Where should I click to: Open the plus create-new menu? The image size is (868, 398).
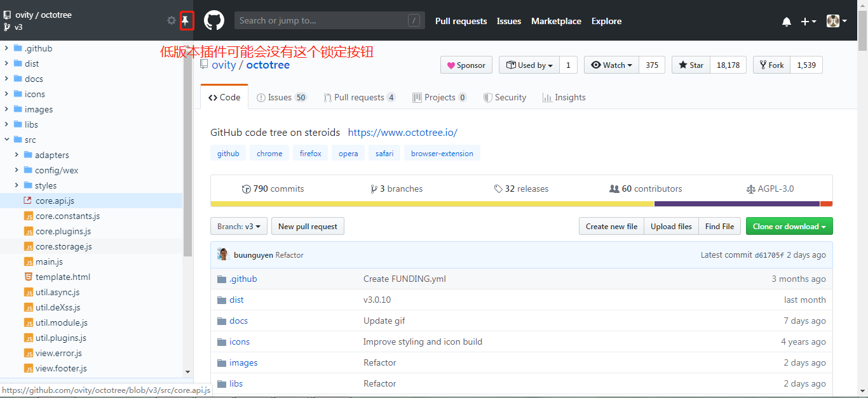pyautogui.click(x=808, y=22)
